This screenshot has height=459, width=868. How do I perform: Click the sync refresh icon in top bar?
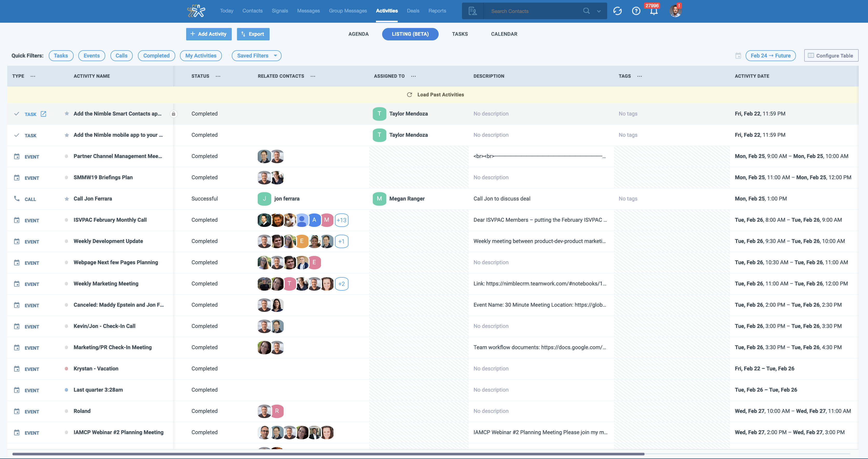618,11
